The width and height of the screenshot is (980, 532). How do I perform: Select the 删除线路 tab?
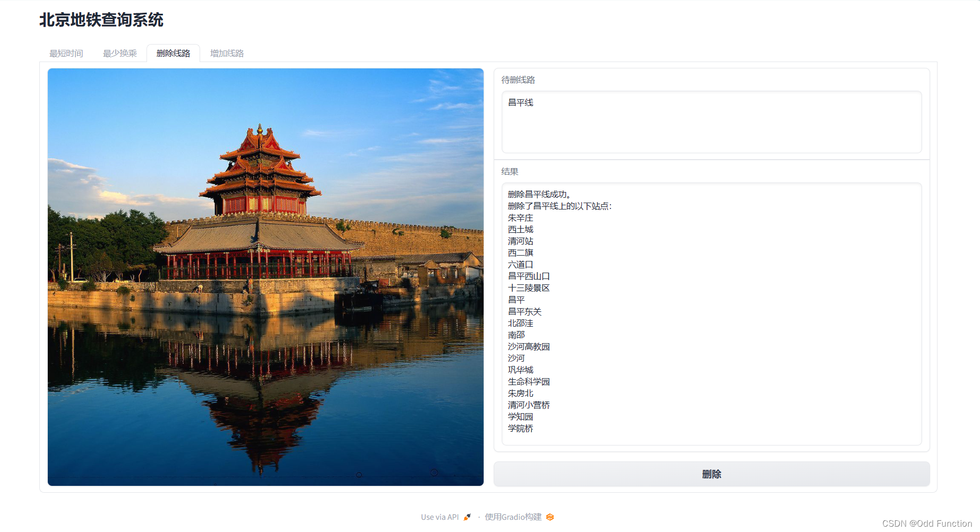point(173,53)
